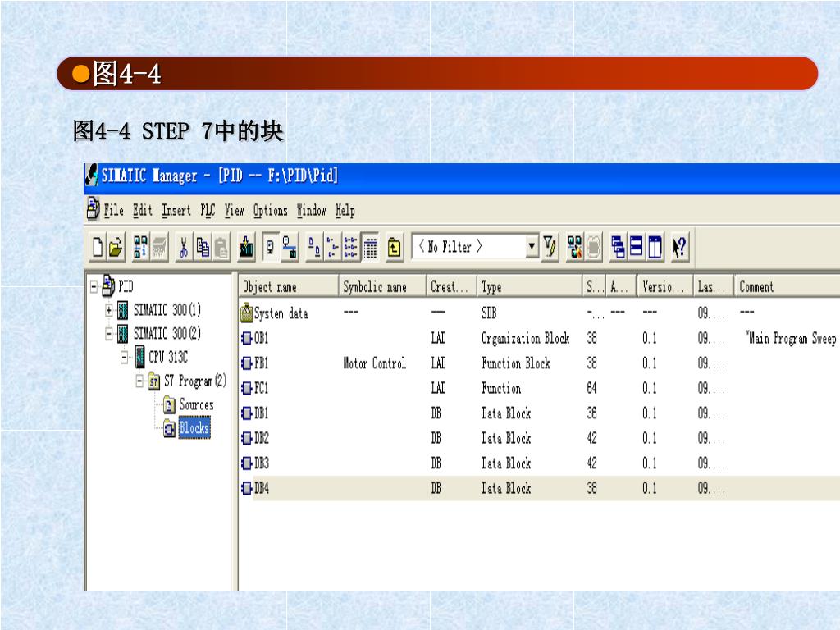This screenshot has height=630, width=840.
Task: Open the Options menu
Action: pyautogui.click(x=271, y=211)
